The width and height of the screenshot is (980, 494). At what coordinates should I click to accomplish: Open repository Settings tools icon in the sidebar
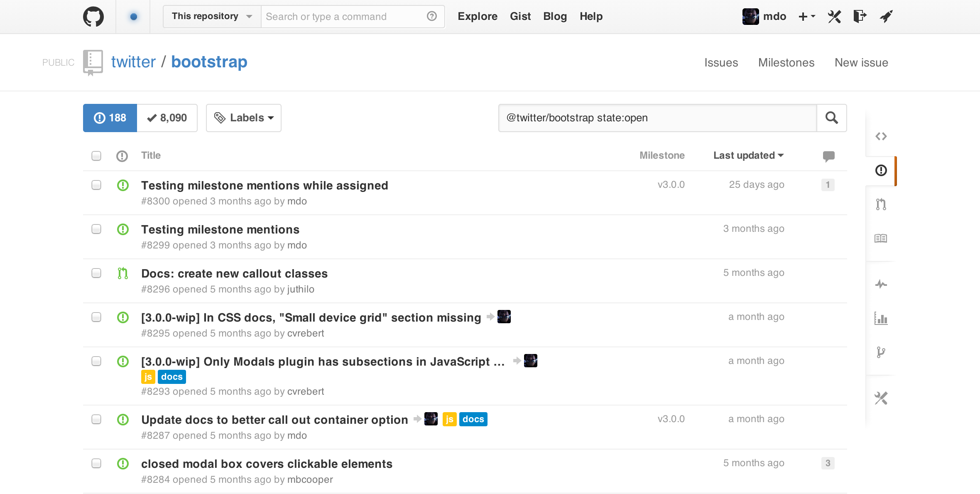point(881,398)
